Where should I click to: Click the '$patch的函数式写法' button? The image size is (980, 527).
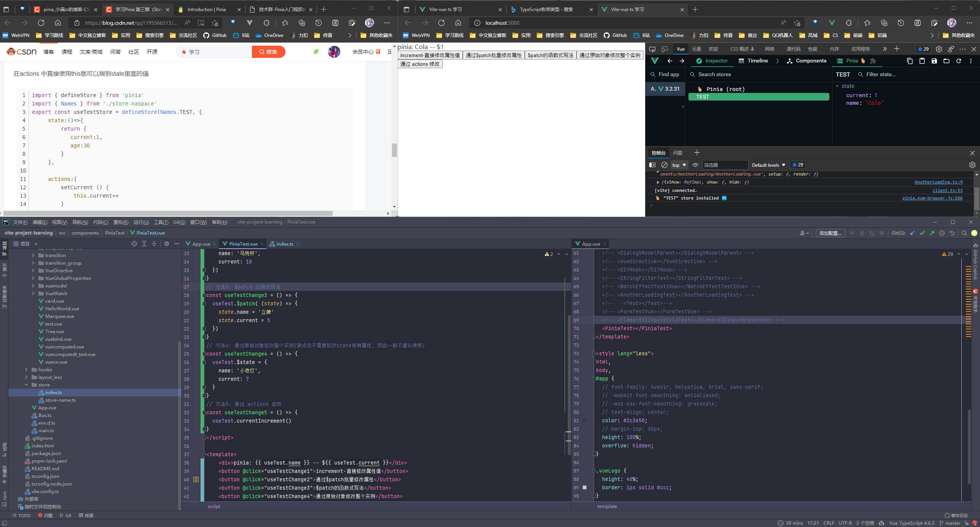[x=550, y=56]
